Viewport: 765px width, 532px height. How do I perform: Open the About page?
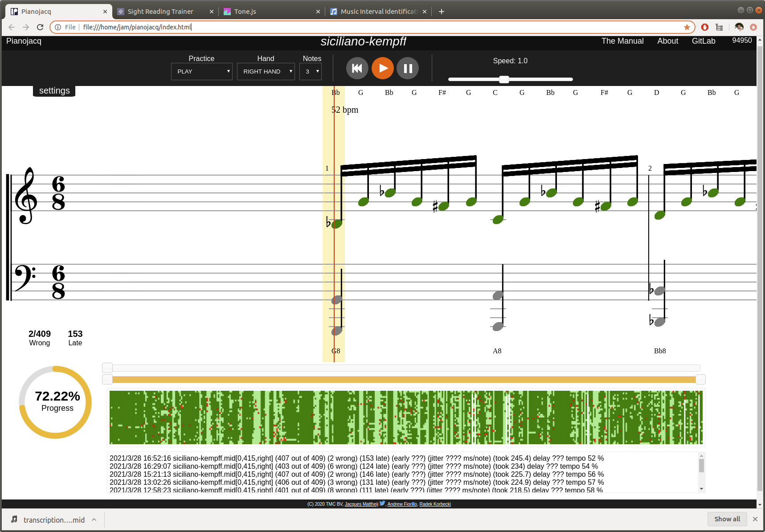click(667, 41)
